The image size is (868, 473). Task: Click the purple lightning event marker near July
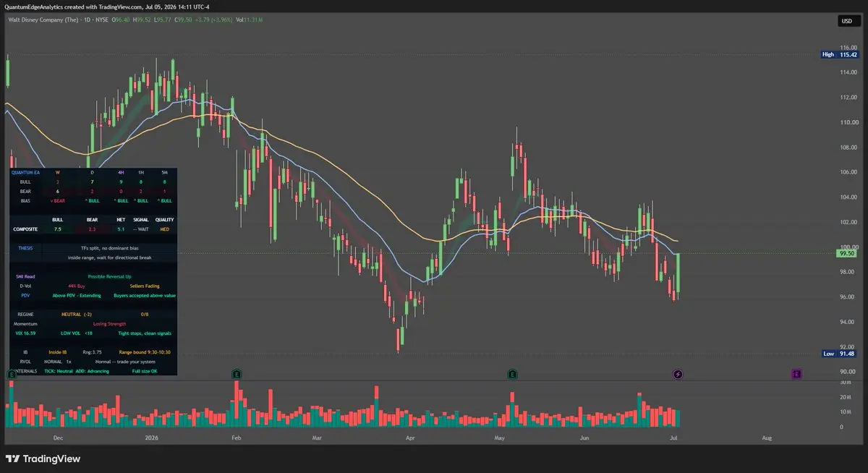point(678,374)
